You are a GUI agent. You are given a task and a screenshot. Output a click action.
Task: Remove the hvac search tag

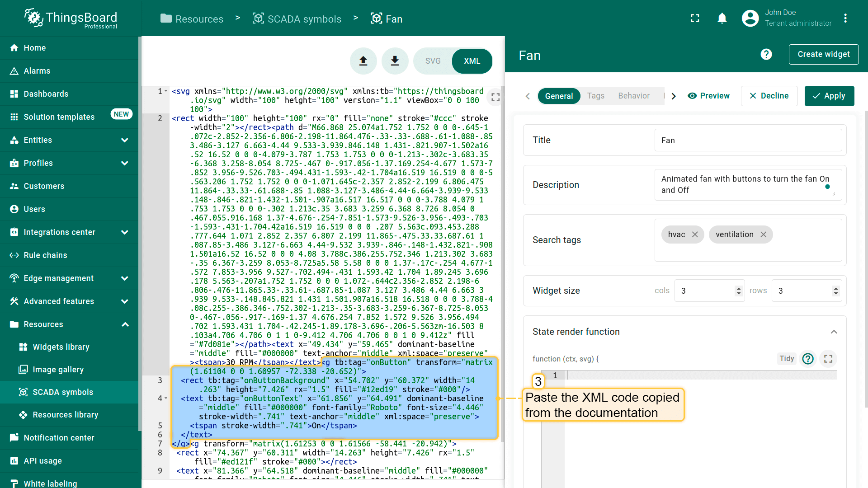[x=695, y=235]
